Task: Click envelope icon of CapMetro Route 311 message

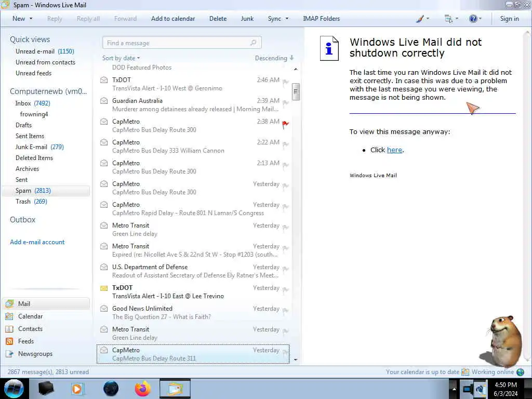Action: 104,350
